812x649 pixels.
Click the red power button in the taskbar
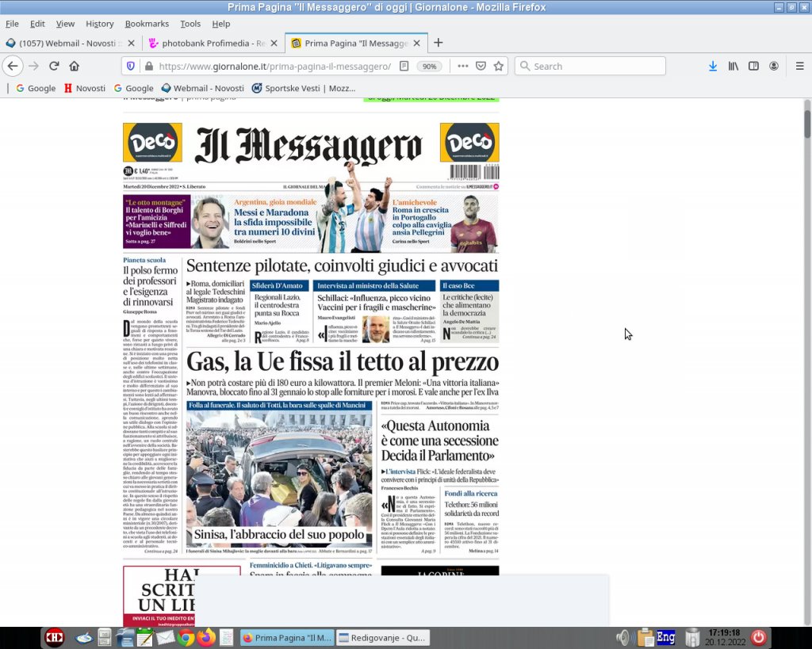(x=758, y=637)
